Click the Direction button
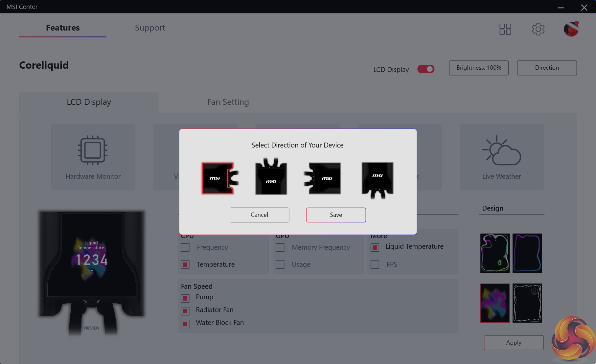596x364 pixels. [547, 68]
